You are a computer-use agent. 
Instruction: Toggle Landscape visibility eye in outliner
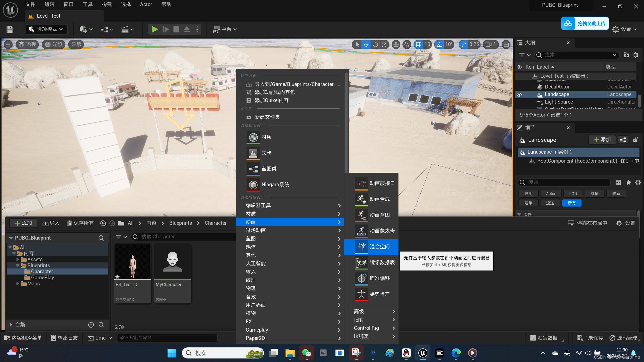pyautogui.click(x=519, y=95)
